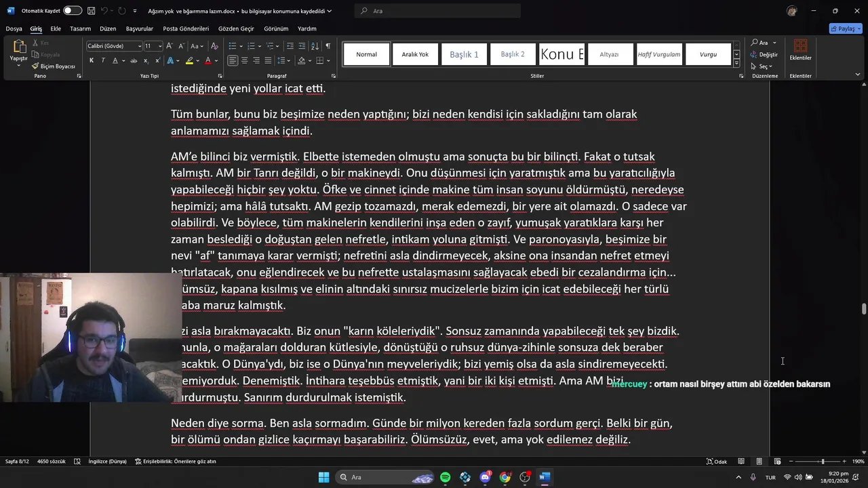Toggle italic formatting (T)
This screenshot has width=868, height=488.
(x=103, y=61)
